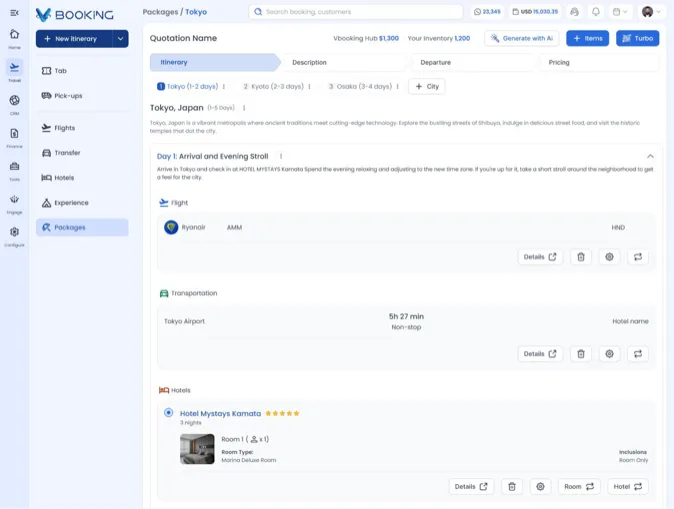Delete the Tokyo Airport transportation item
This screenshot has height=509, width=674.
click(x=581, y=354)
